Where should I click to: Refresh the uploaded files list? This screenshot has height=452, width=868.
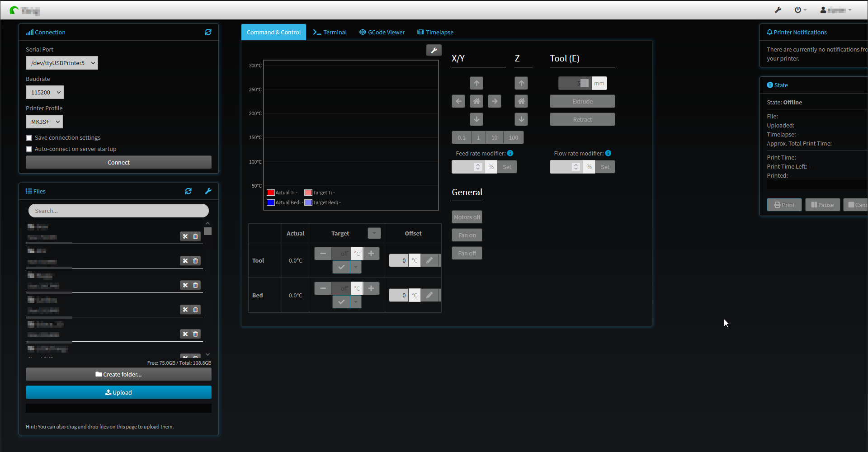click(189, 191)
